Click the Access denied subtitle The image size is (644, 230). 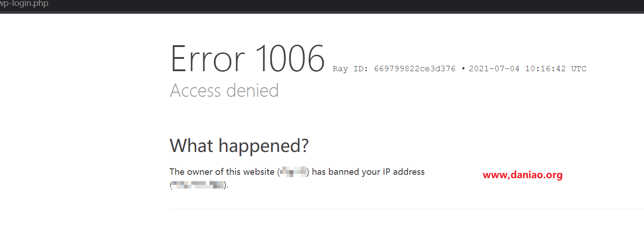click(224, 90)
